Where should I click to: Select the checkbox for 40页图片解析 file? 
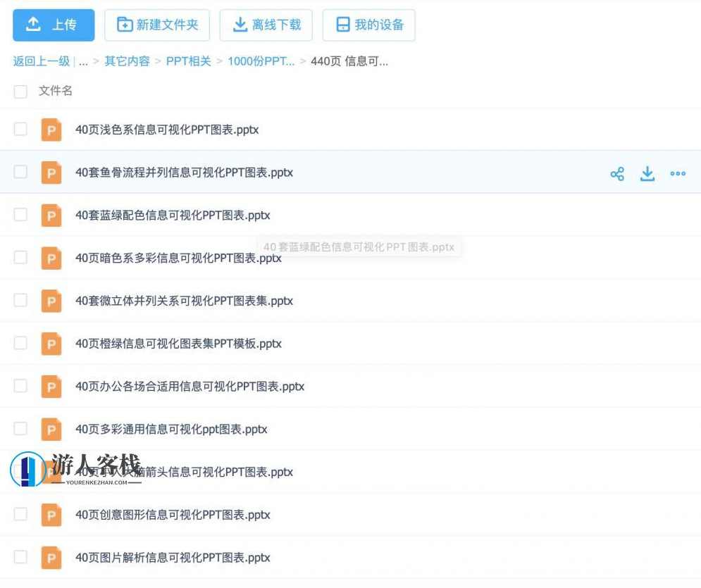pyautogui.click(x=20, y=557)
